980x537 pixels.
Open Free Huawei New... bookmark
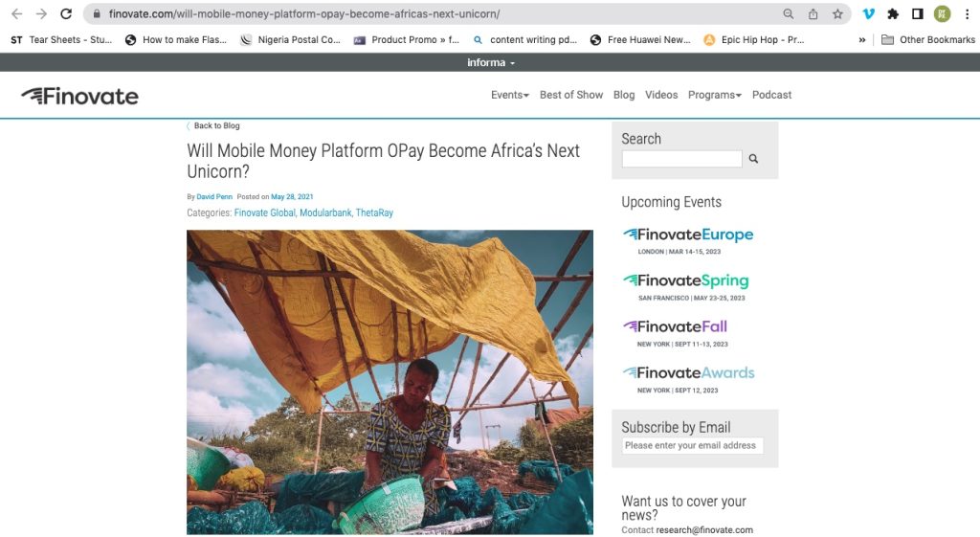coord(640,40)
